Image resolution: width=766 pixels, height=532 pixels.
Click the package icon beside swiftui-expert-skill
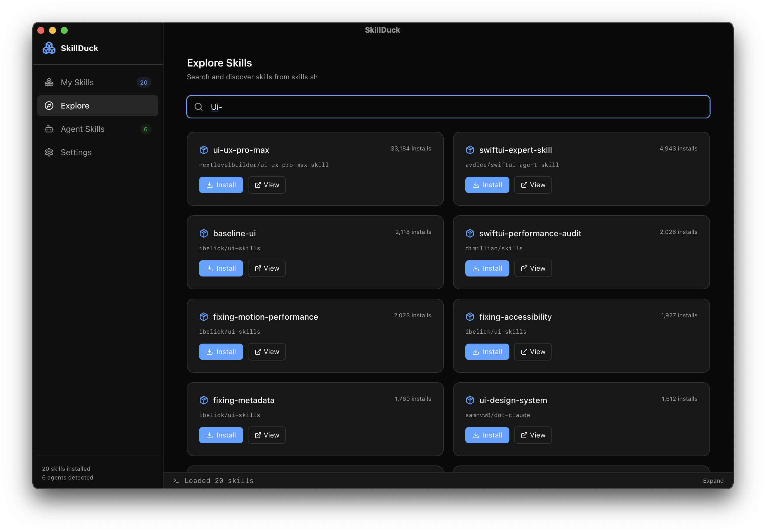tap(470, 150)
